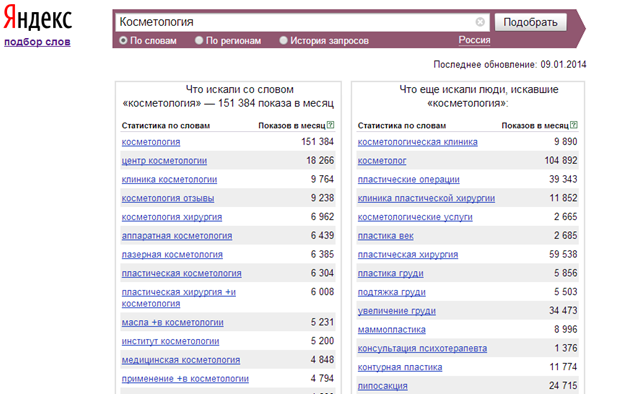Image resolution: width=627 pixels, height=396 pixels.
Task: Click left 'Статистика по словам' column header
Action: click(166, 126)
